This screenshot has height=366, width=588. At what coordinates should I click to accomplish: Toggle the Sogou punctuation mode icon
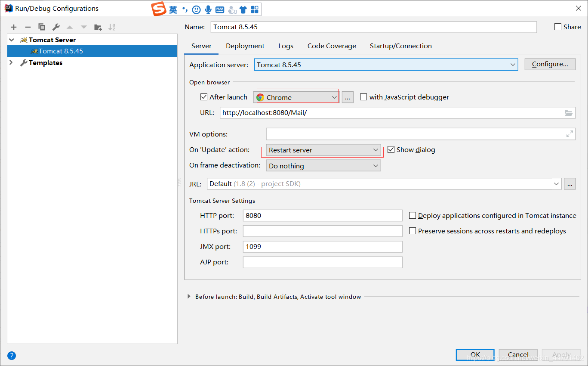tap(185, 9)
